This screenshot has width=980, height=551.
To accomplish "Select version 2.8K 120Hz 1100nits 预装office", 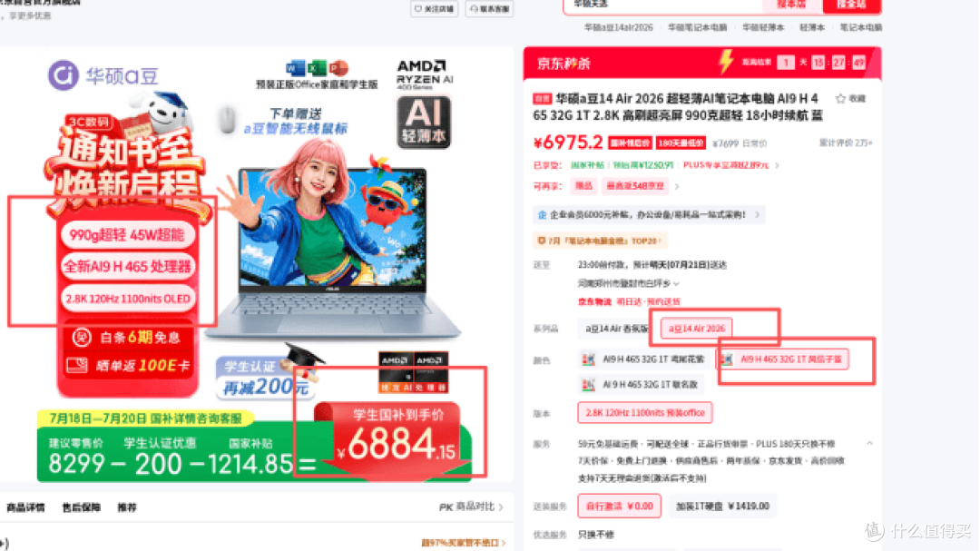I will (x=645, y=413).
